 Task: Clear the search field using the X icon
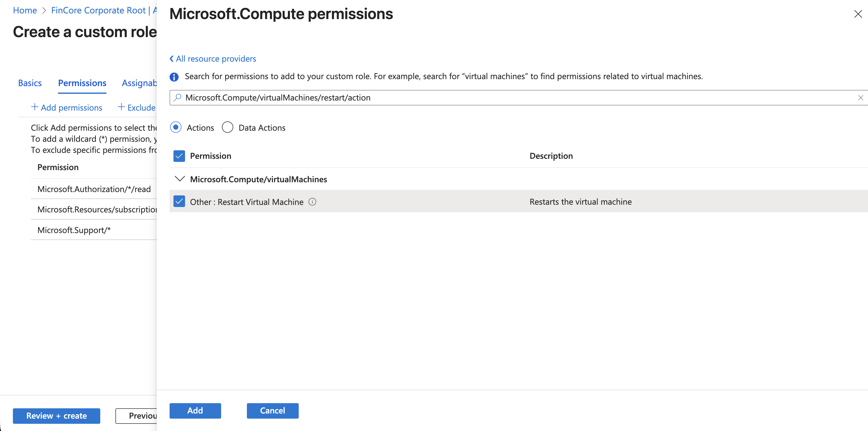click(x=861, y=98)
